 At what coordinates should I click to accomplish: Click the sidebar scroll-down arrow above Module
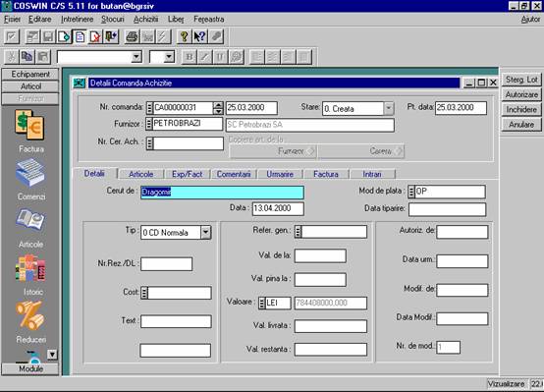[52, 354]
